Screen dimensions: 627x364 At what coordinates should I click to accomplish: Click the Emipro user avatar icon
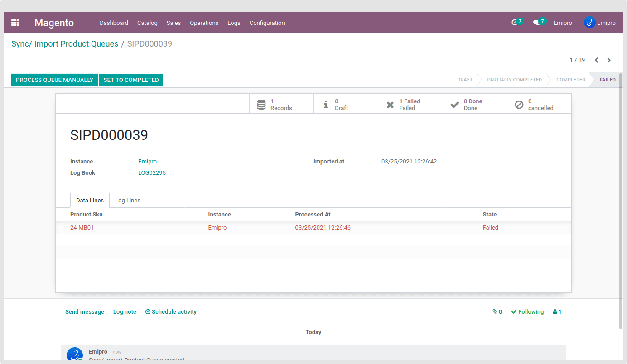tap(589, 22)
